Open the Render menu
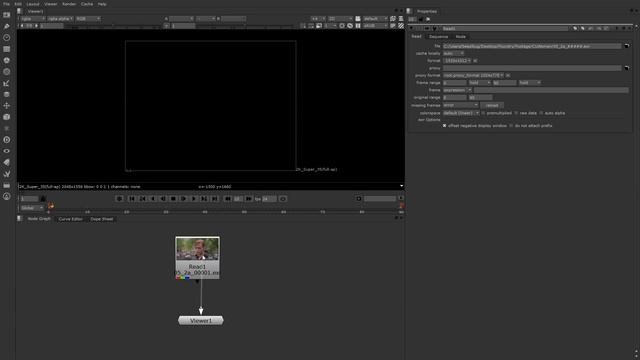Image resolution: width=640 pixels, height=360 pixels. pos(69,4)
